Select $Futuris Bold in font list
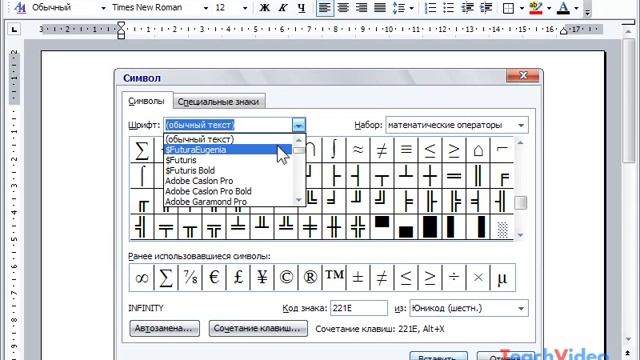Image resolution: width=640 pixels, height=360 pixels. tap(229, 171)
